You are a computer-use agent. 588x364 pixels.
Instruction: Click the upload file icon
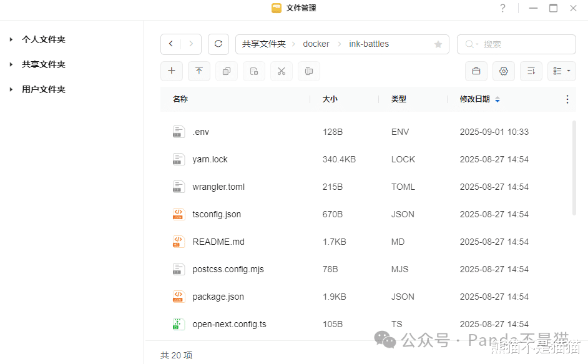click(199, 71)
